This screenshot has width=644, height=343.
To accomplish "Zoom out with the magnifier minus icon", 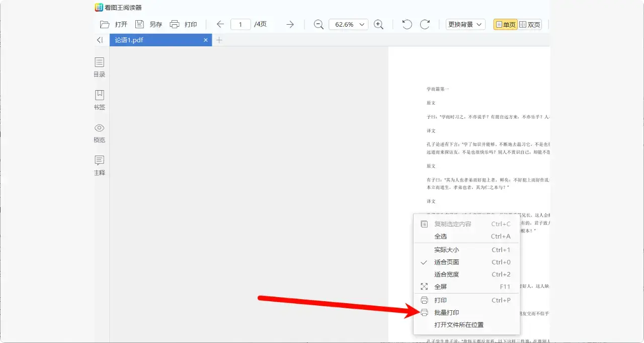I will pyautogui.click(x=318, y=24).
